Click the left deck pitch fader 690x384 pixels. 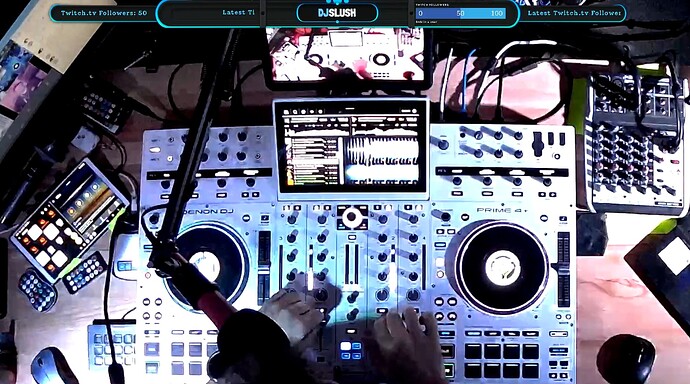click(264, 266)
